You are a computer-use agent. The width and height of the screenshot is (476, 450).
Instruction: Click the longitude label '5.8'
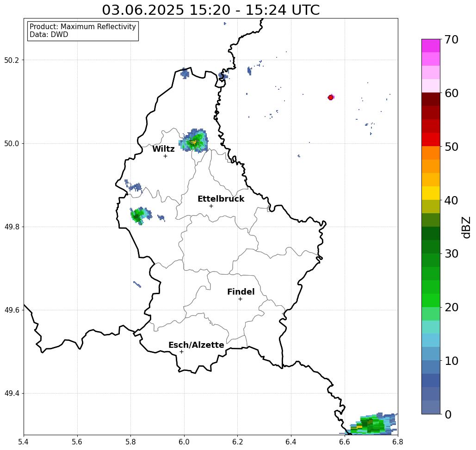pos(130,442)
